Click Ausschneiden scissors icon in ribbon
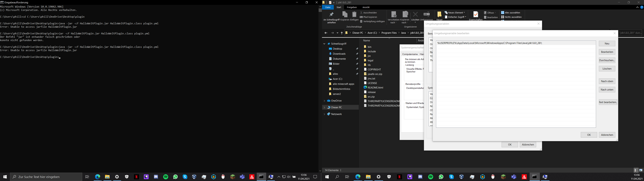The image size is (644, 181). tap(361, 13)
